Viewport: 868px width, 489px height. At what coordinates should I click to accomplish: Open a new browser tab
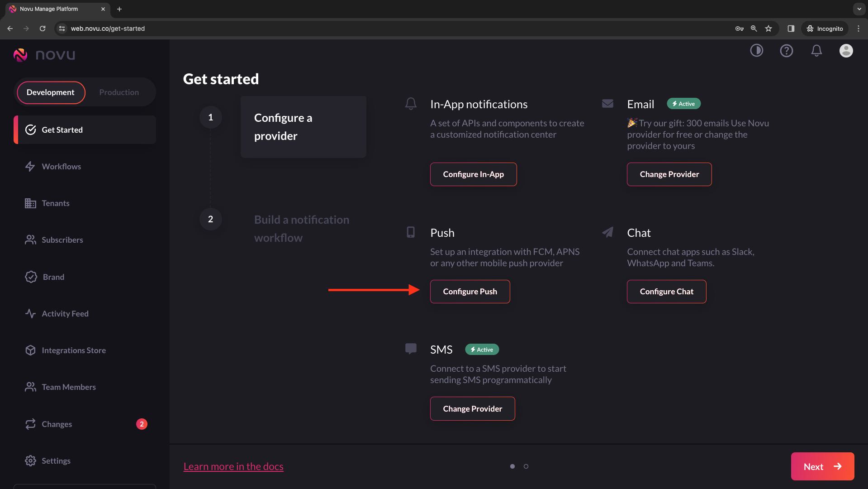[119, 9]
